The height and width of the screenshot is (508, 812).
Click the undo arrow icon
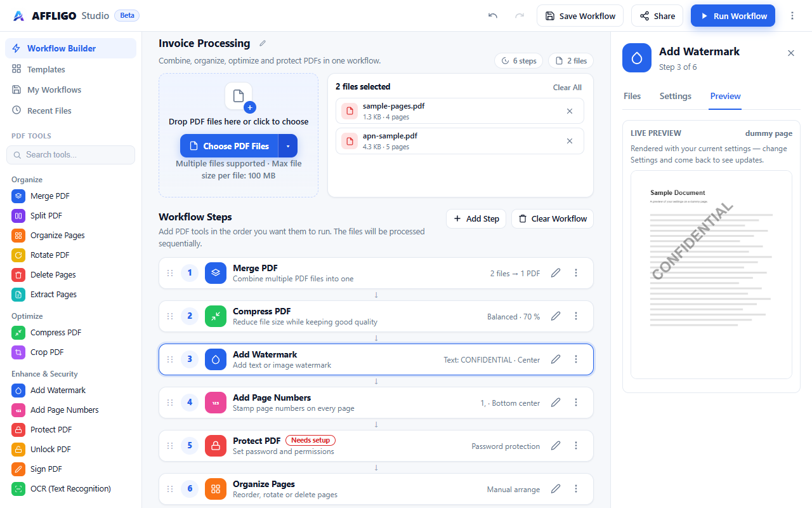pos(493,16)
